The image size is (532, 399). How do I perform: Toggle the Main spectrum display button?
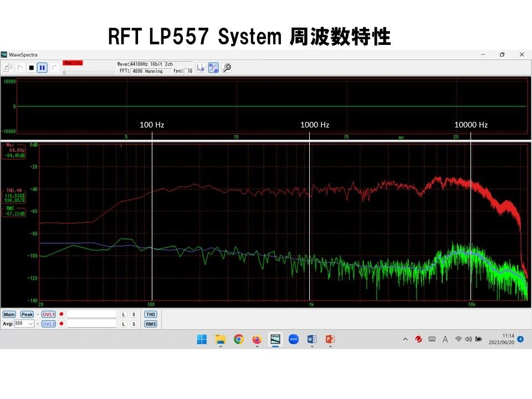[9, 315]
